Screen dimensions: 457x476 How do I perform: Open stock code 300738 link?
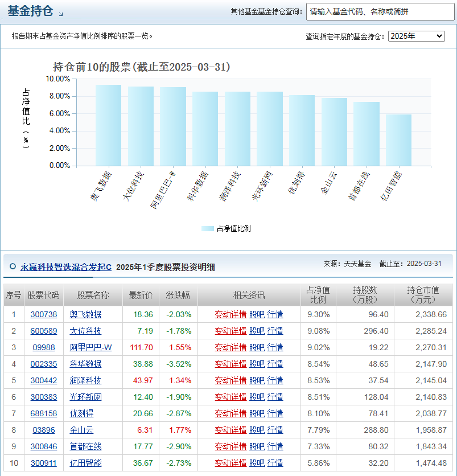44,314
